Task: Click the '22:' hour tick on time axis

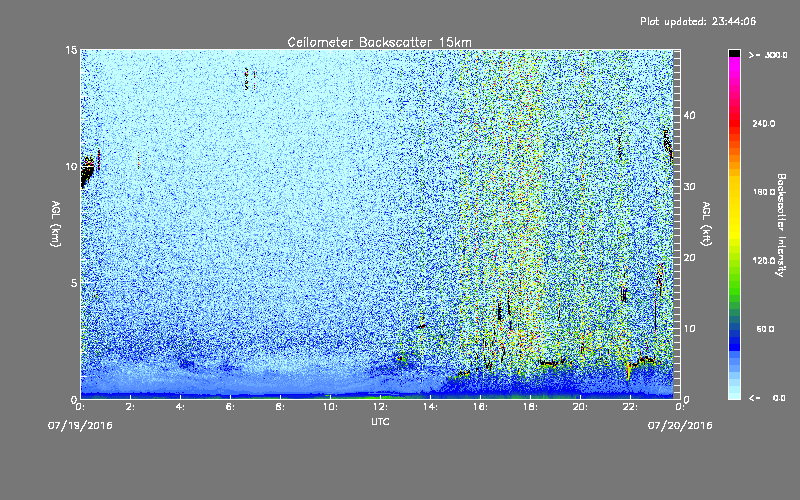Action: (x=630, y=407)
